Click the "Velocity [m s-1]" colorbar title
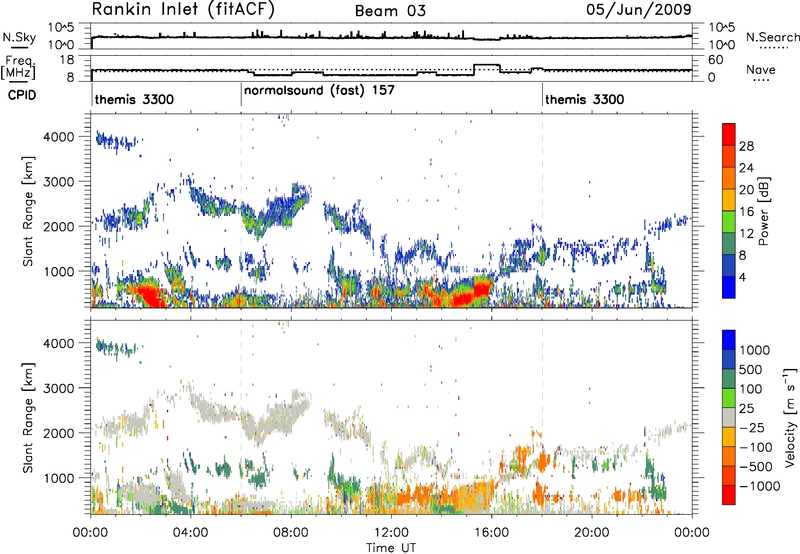This screenshot has width=800, height=554. click(790, 417)
